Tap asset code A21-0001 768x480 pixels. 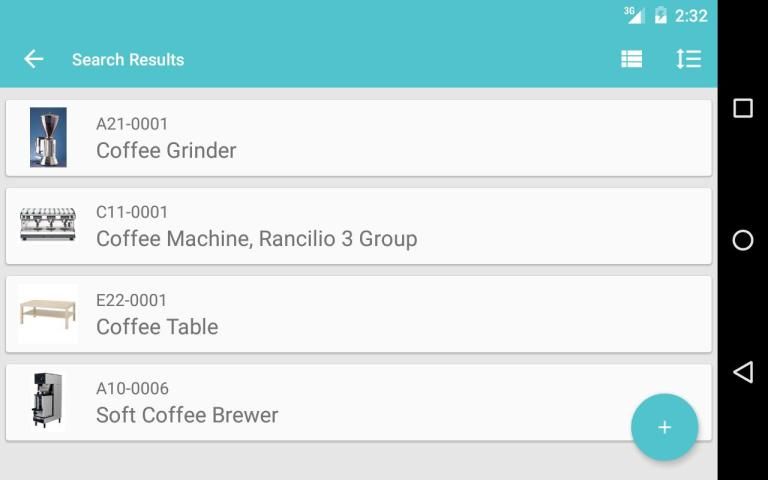(x=132, y=124)
